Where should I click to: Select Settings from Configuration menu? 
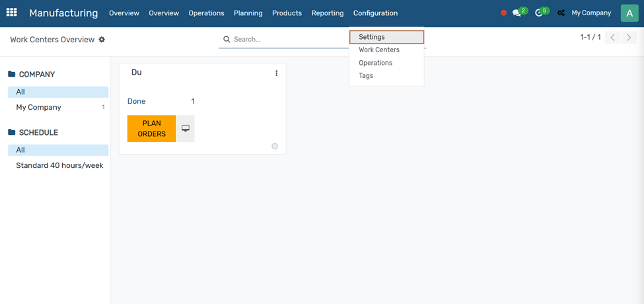point(372,37)
